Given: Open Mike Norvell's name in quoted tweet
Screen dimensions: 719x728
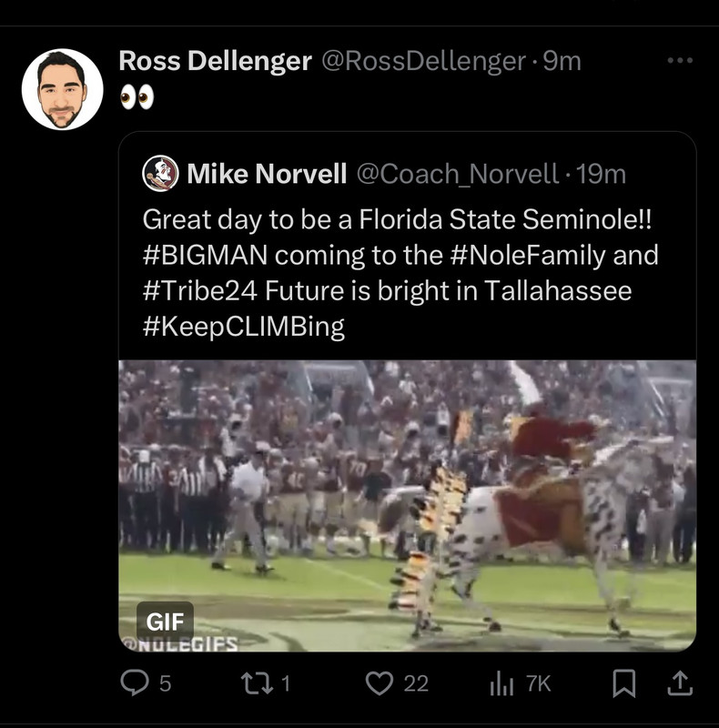Looking at the screenshot, I should tap(267, 174).
